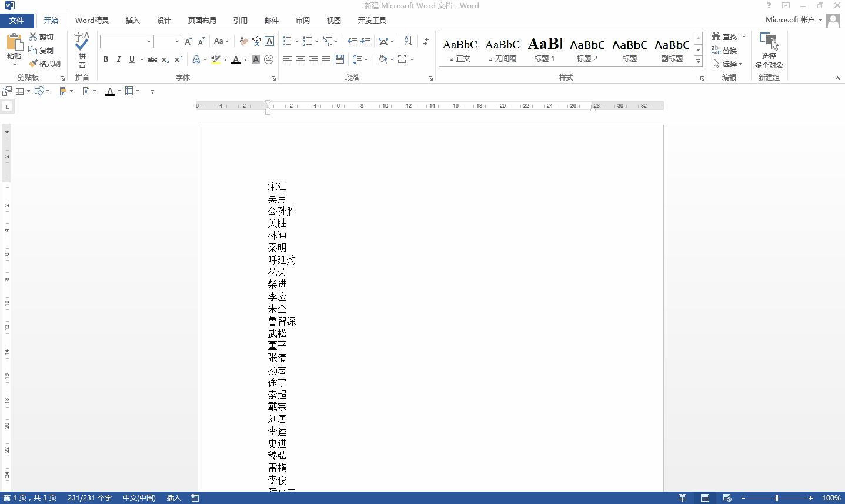This screenshot has height=504, width=845.
Task: Click Replace (替换) button
Action: tap(724, 50)
